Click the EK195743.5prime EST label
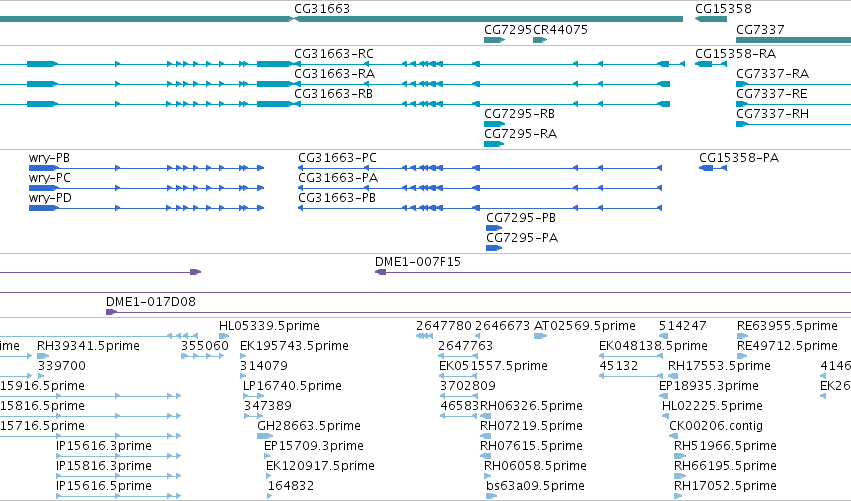Image resolution: width=851 pixels, height=501 pixels. click(x=294, y=346)
